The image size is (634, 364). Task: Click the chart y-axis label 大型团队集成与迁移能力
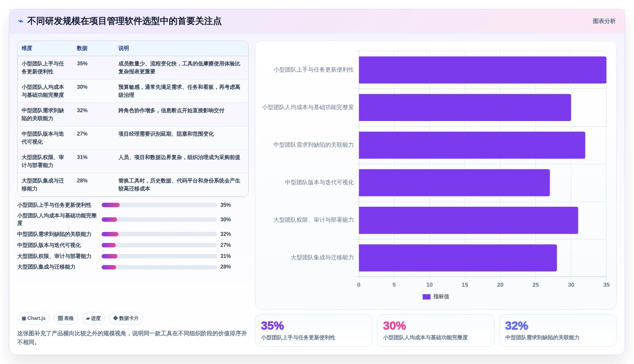[x=322, y=258]
